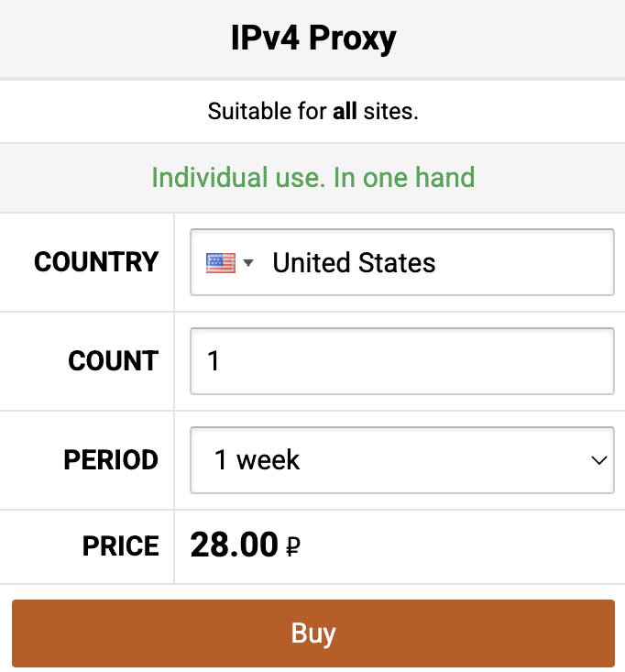Viewport: 625px width, 672px height.
Task: Click the "United States" country name
Action: 354,263
